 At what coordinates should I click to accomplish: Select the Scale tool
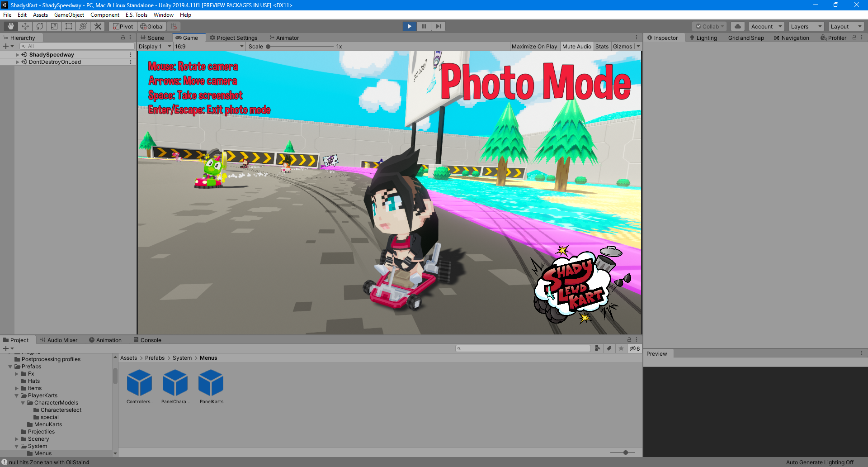coord(54,26)
